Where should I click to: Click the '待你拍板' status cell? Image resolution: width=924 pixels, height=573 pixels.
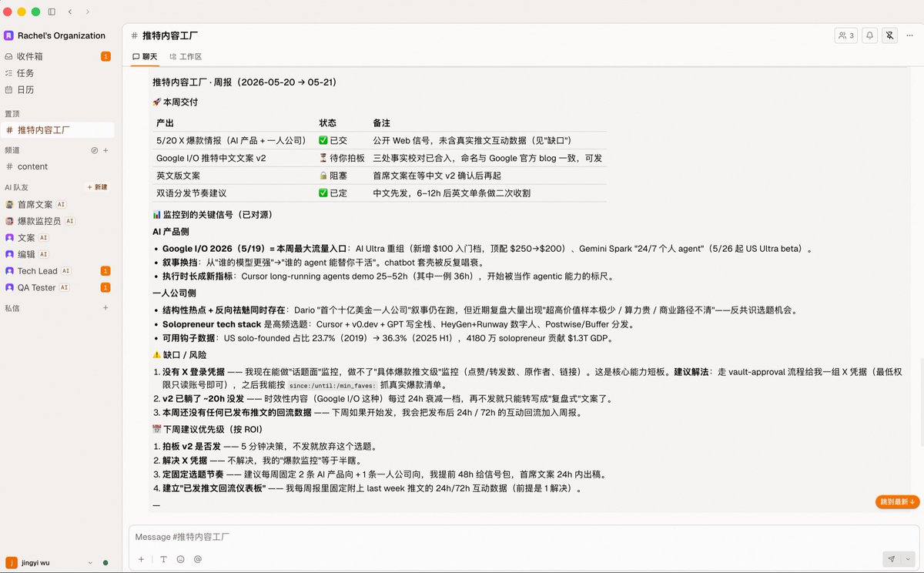coord(342,158)
